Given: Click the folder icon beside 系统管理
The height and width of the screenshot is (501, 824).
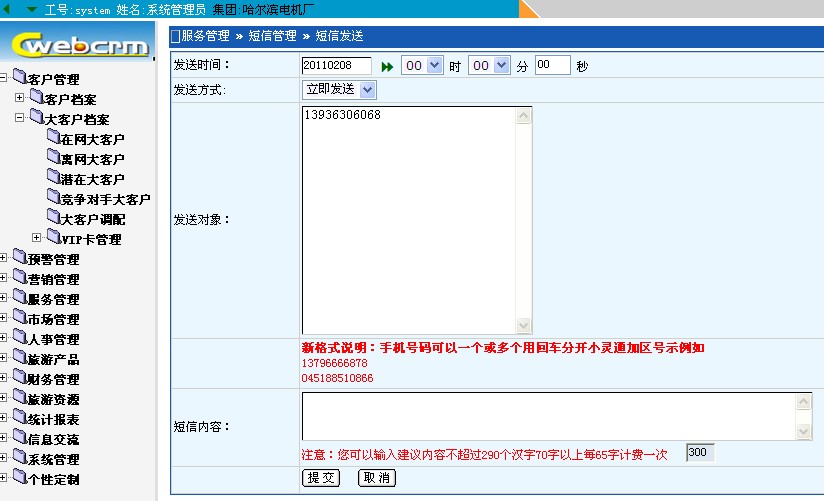Looking at the screenshot, I should (x=20, y=458).
